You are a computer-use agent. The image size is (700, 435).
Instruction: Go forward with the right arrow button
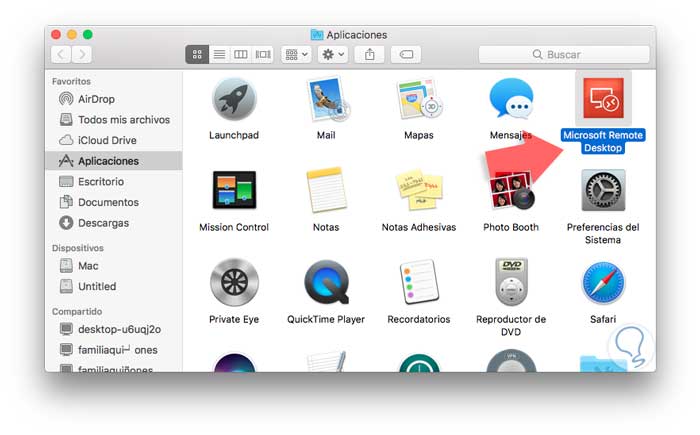pos(82,54)
